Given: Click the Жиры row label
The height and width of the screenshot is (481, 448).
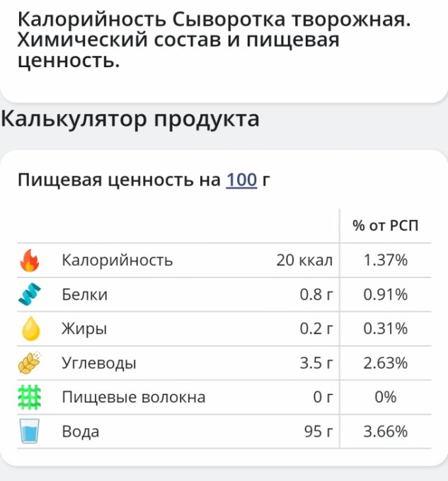Looking at the screenshot, I should click(85, 329).
